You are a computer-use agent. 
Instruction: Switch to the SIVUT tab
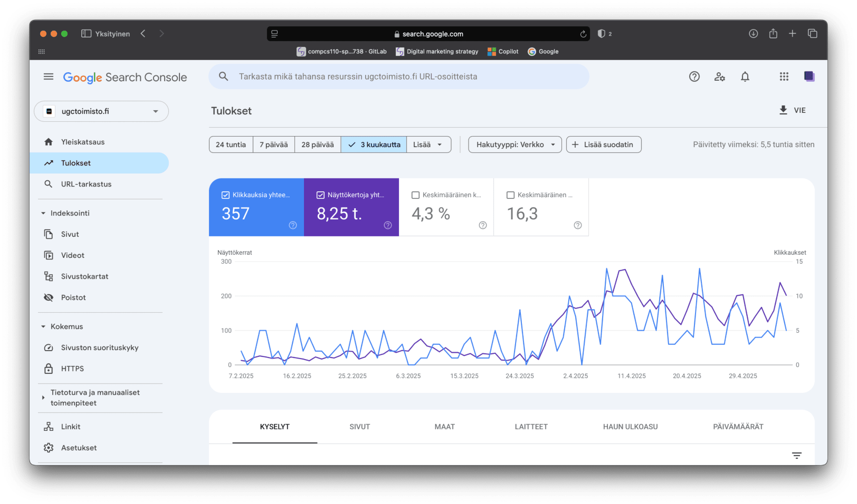tap(359, 427)
